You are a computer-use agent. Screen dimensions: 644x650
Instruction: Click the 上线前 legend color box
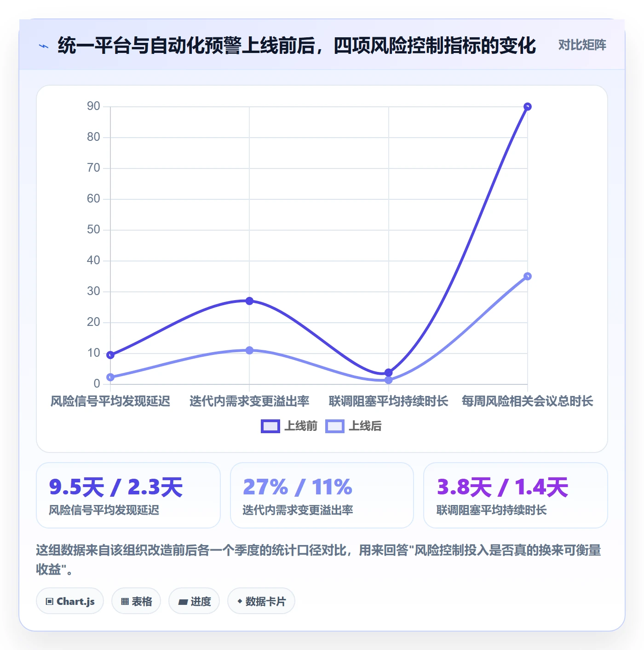[270, 426]
